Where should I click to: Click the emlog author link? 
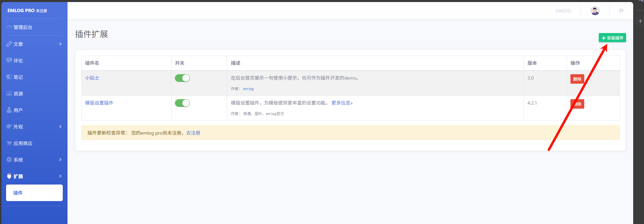(248, 89)
